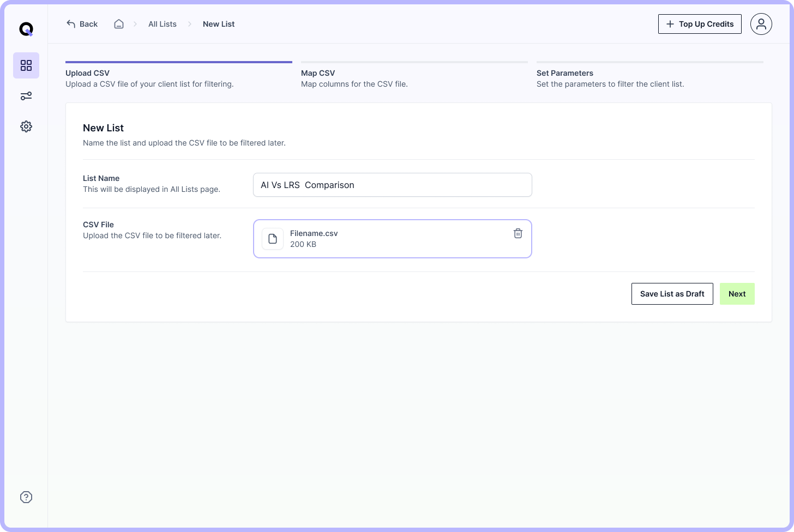Delete the uploaded Filename.csv with trash icon

pos(518,233)
